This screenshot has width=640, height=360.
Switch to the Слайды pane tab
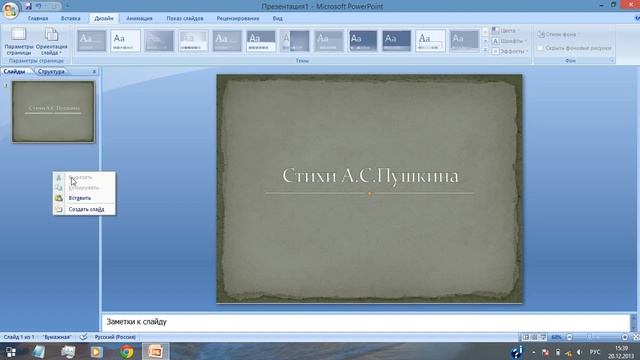pyautogui.click(x=14, y=71)
